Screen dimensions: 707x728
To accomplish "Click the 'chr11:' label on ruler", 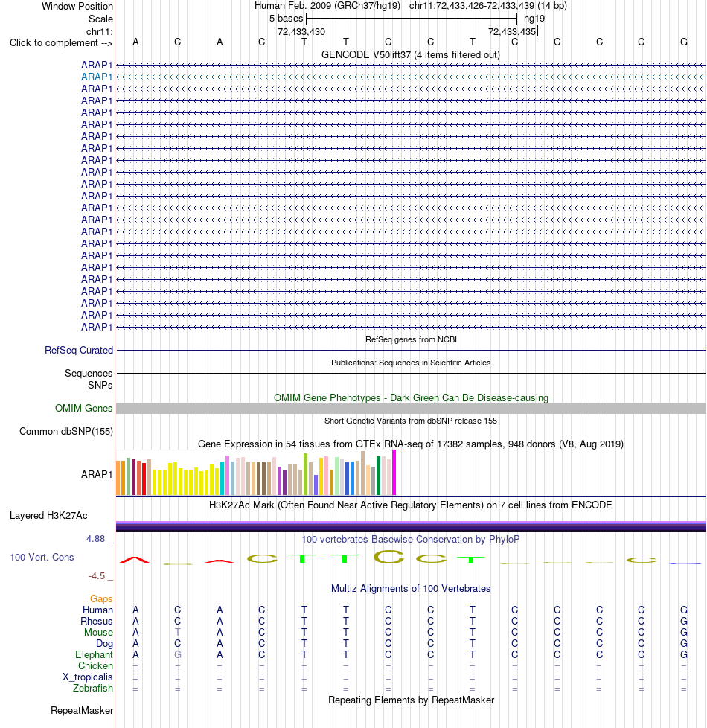I will (x=99, y=31).
